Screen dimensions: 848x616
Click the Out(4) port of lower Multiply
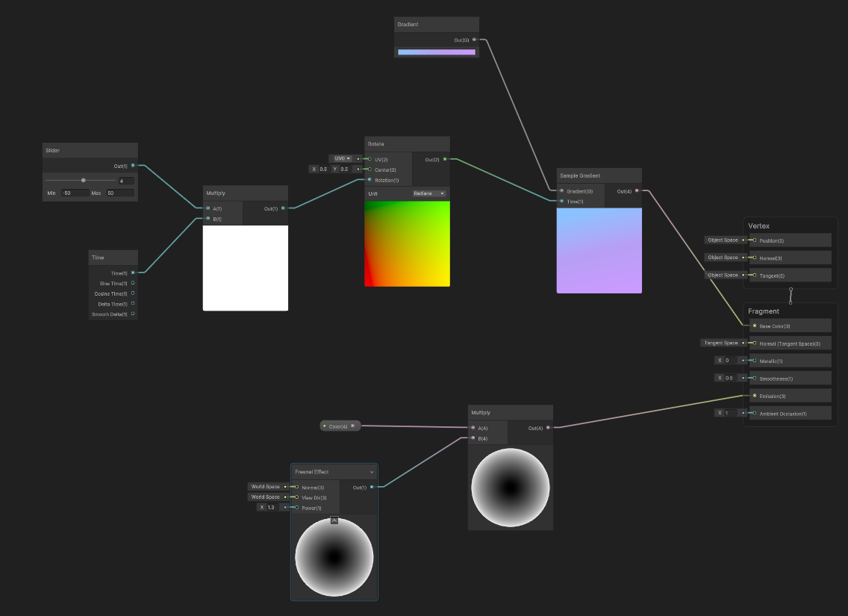coord(549,428)
